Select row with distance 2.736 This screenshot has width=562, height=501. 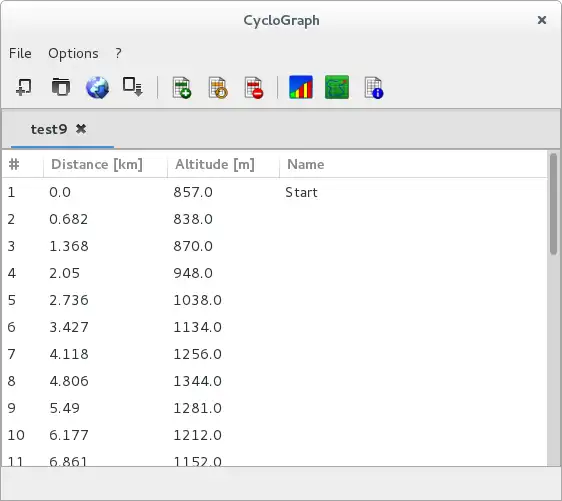click(275, 300)
